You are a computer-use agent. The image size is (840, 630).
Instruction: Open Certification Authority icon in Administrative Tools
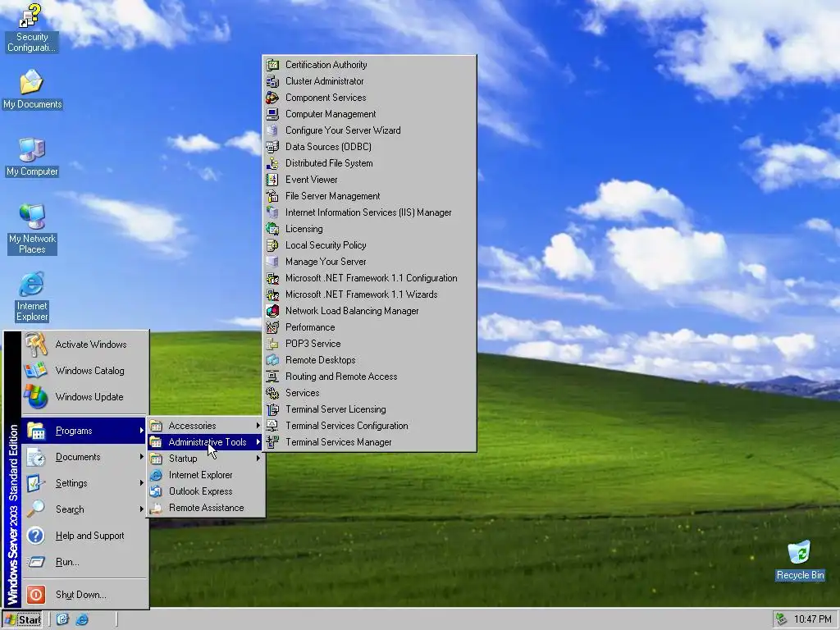pyautogui.click(x=272, y=65)
